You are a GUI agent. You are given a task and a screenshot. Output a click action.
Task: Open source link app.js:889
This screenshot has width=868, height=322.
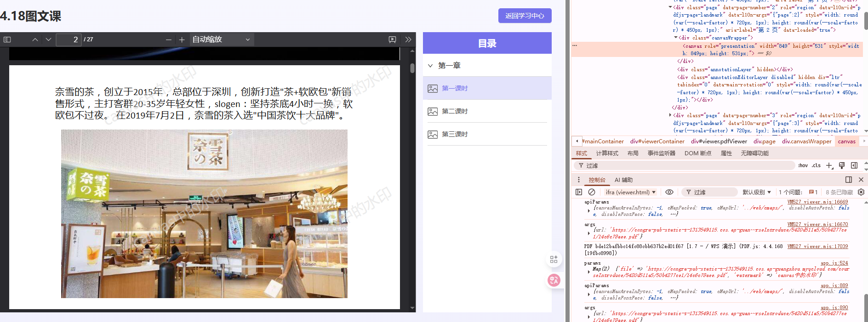[834, 286]
